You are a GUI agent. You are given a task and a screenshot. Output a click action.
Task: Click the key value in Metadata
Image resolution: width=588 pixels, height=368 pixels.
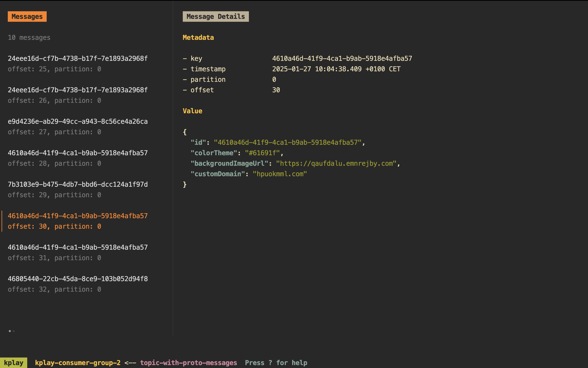point(342,58)
